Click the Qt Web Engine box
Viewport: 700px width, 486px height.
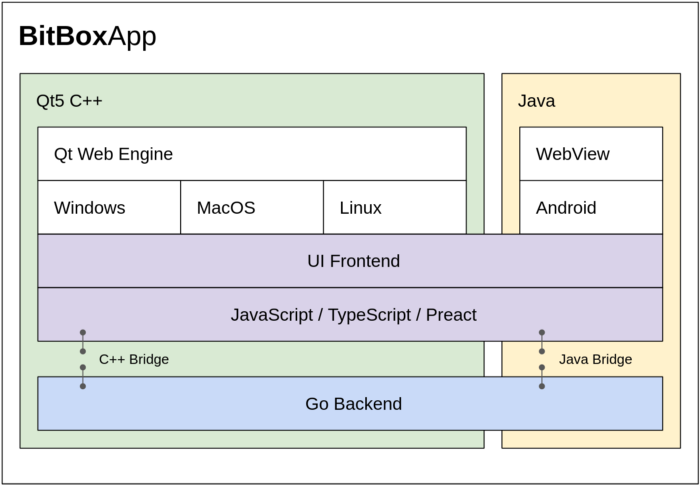tap(252, 154)
